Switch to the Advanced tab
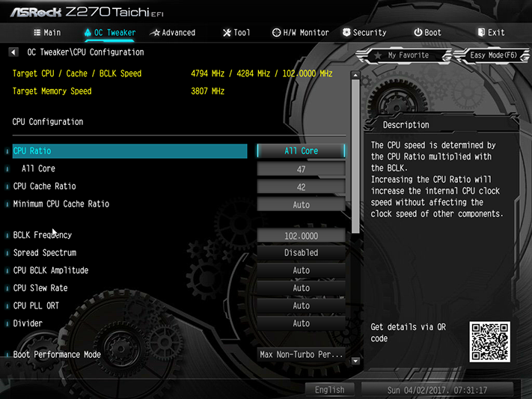This screenshot has width=532, height=399. (x=174, y=33)
